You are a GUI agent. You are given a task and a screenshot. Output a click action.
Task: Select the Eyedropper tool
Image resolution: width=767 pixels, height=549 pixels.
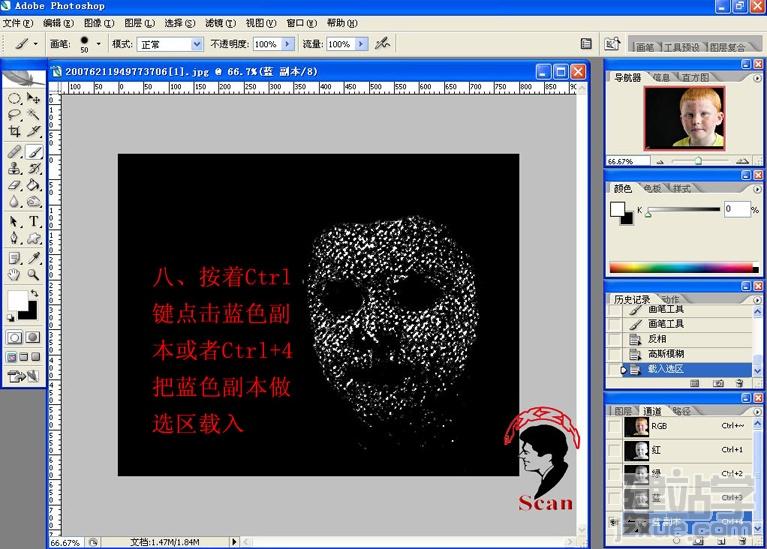click(x=33, y=258)
